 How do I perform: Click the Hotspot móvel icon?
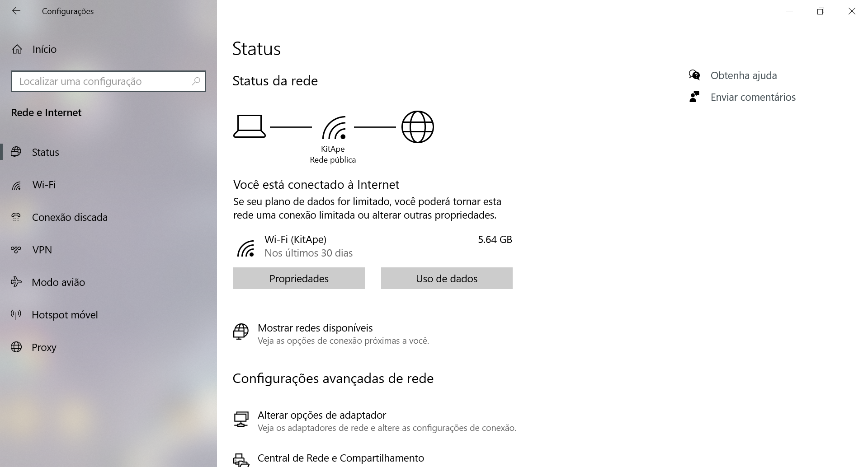16,315
